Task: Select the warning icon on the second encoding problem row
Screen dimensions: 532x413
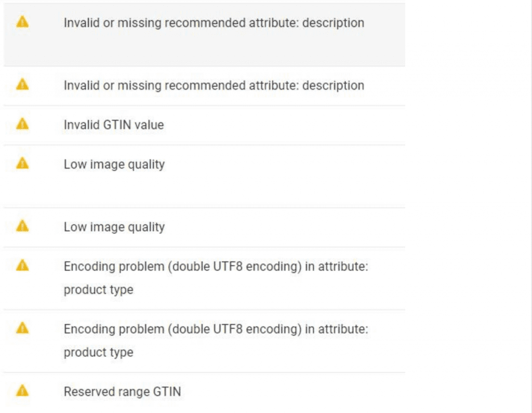Action: 22,328
